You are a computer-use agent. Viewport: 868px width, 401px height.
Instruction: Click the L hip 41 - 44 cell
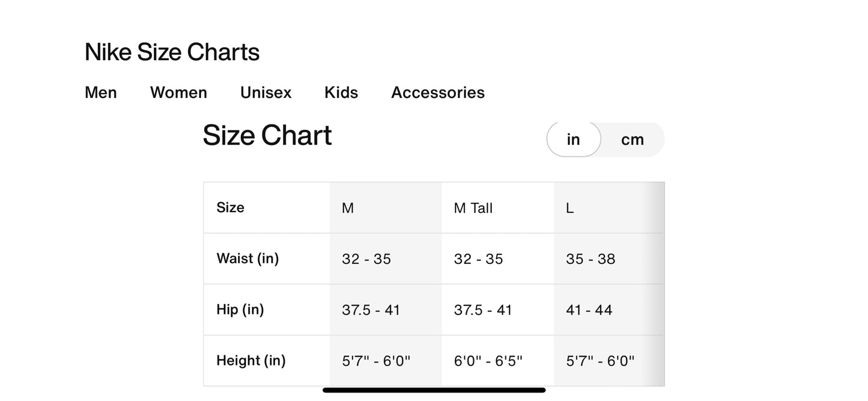589,310
